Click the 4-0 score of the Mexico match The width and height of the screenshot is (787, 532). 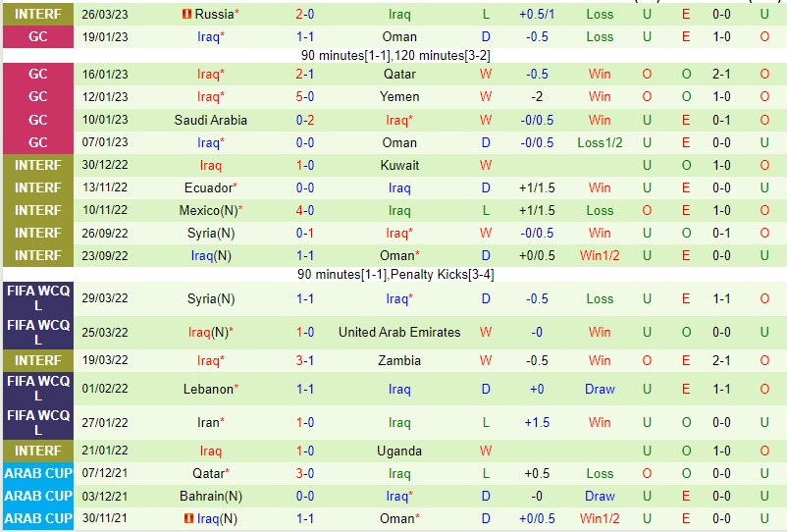point(305,210)
